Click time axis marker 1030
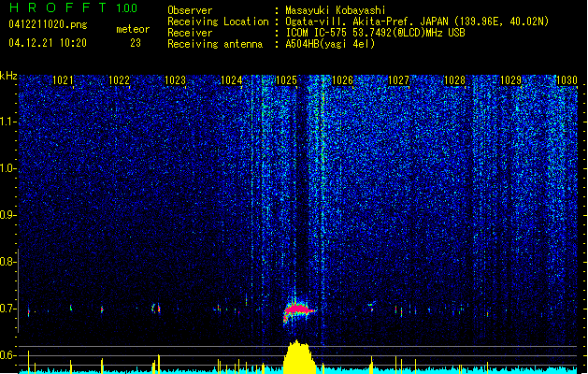The width and height of the screenshot is (588, 374). pos(566,80)
